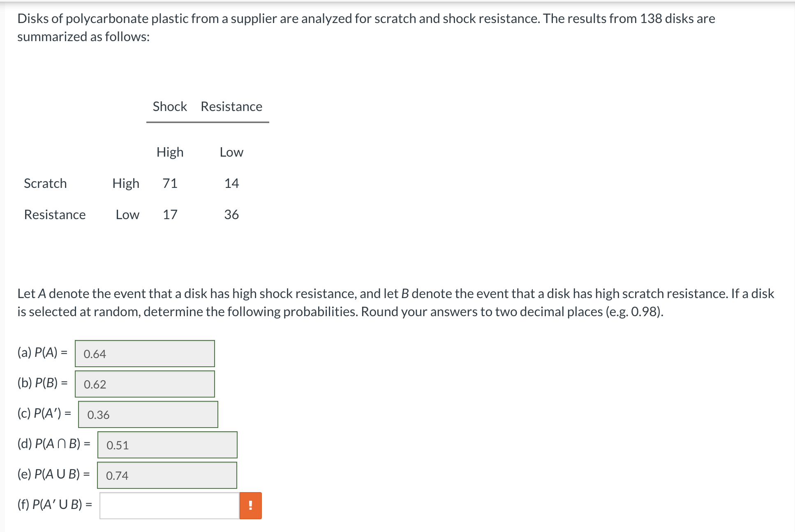Select the value 0.62 in part (b)
Viewport: 795px width, 532px height.
pos(95,384)
